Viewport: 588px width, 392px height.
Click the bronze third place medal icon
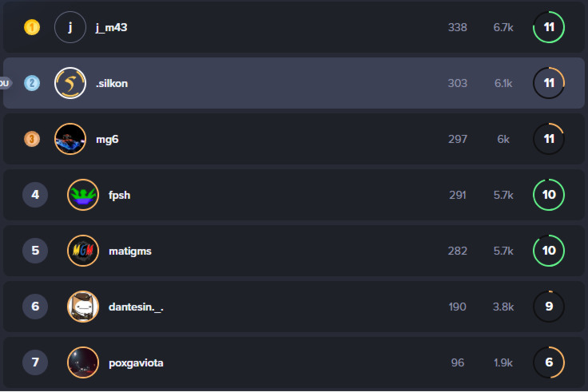(x=32, y=139)
